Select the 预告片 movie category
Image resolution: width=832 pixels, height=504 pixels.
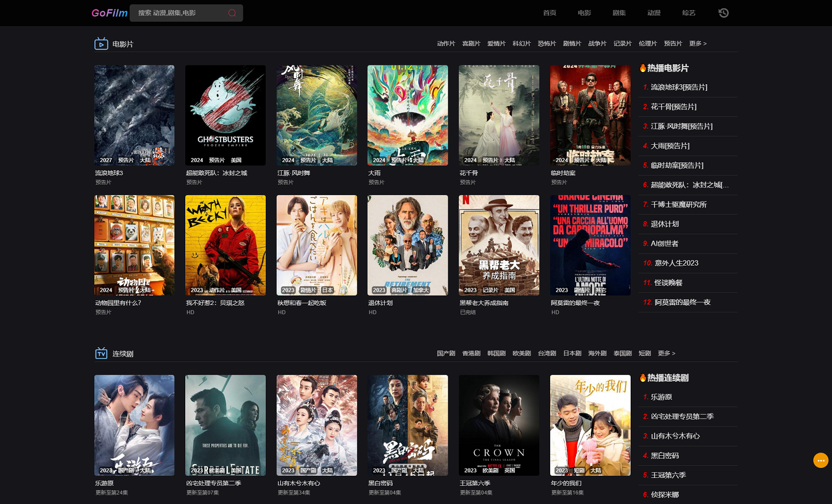tap(673, 43)
